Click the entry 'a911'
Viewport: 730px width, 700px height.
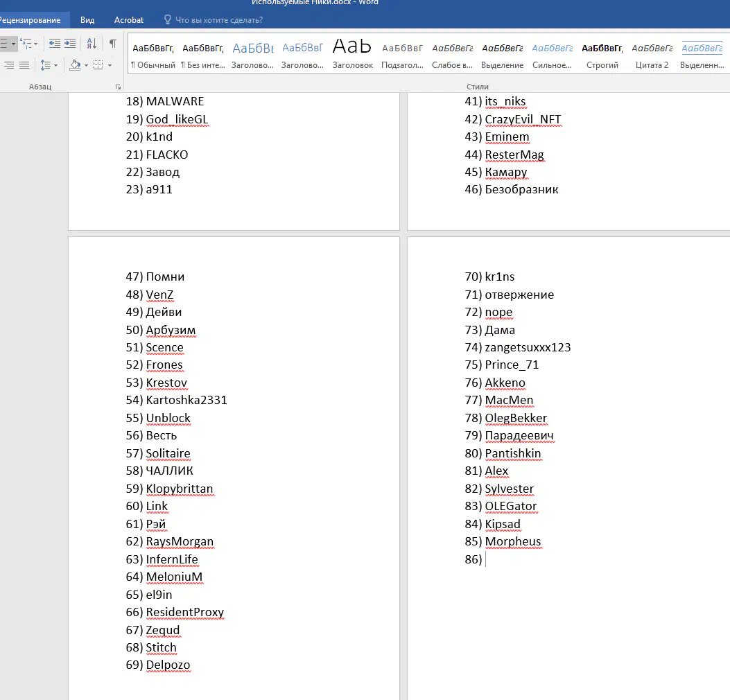coord(159,189)
